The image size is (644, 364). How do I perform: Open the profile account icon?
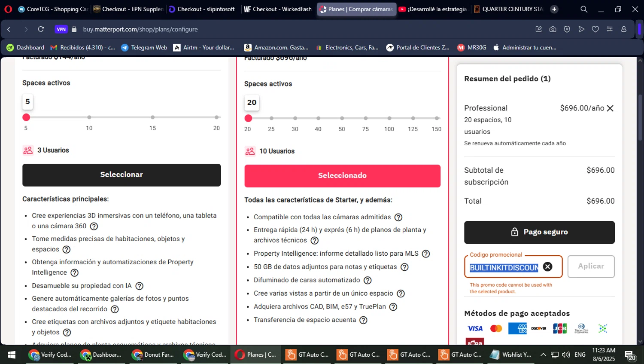tap(624, 29)
